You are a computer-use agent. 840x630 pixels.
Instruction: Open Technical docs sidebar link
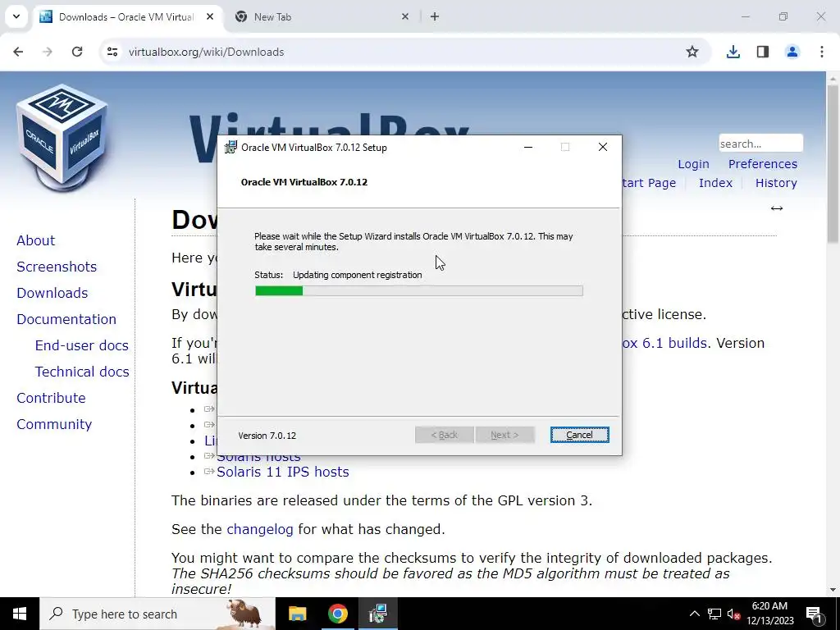pos(82,372)
